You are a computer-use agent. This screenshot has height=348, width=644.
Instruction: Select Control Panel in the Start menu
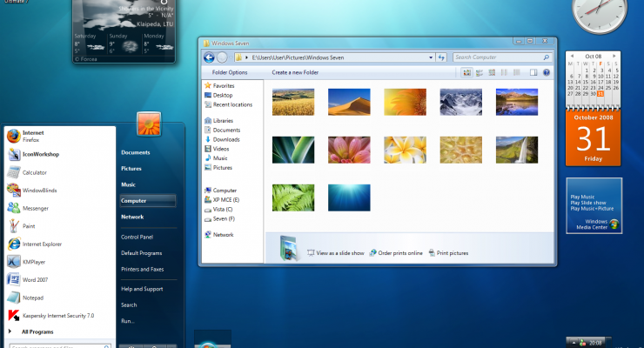pos(137,237)
